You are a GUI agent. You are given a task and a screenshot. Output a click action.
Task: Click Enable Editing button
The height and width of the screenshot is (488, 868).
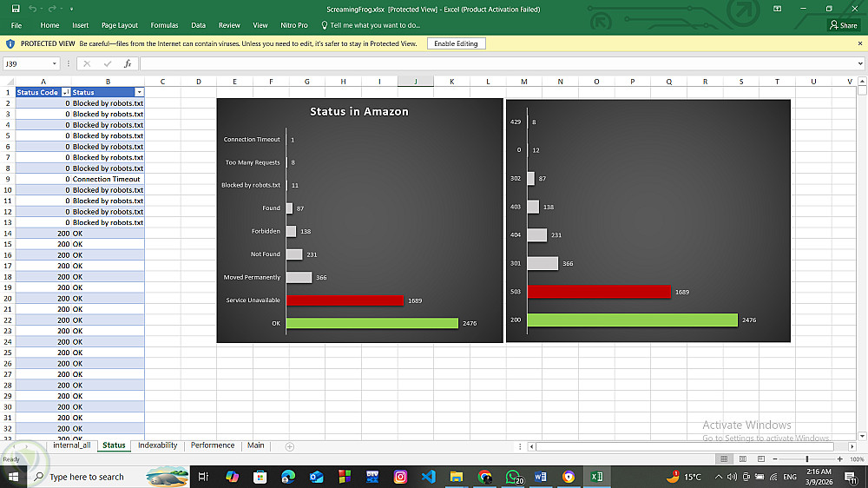pos(457,43)
